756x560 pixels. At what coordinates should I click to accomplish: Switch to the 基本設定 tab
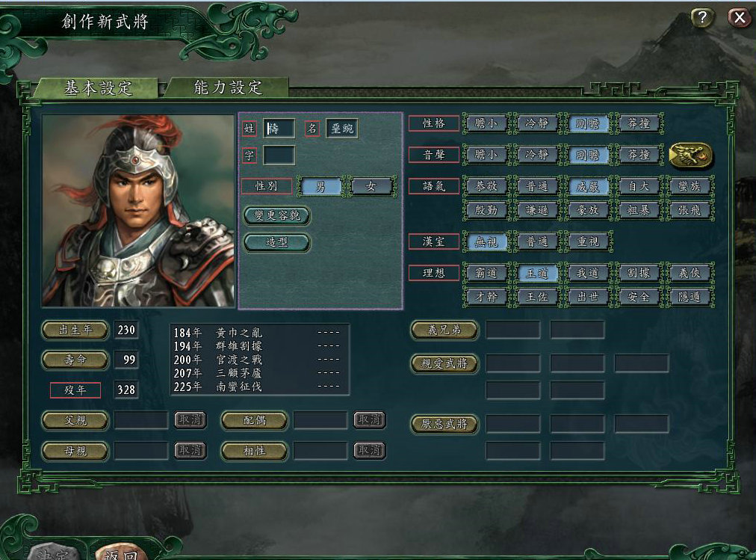coord(98,88)
